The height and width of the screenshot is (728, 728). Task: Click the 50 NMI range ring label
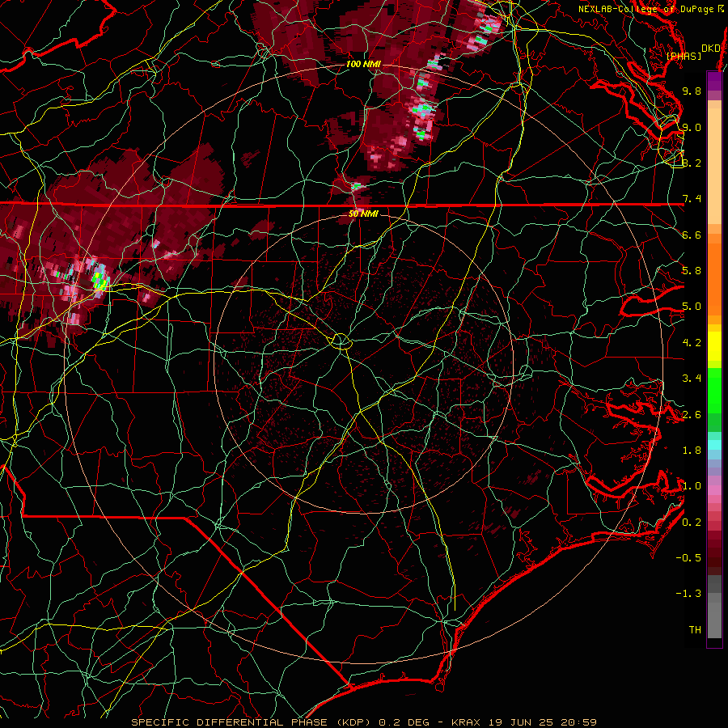(363, 214)
